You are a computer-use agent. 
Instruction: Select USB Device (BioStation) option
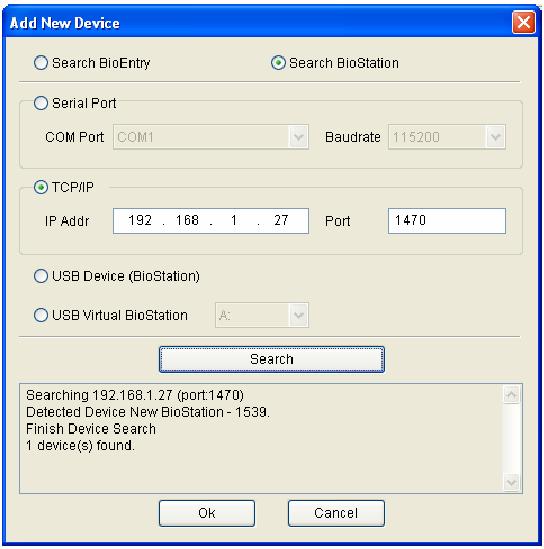click(x=41, y=276)
